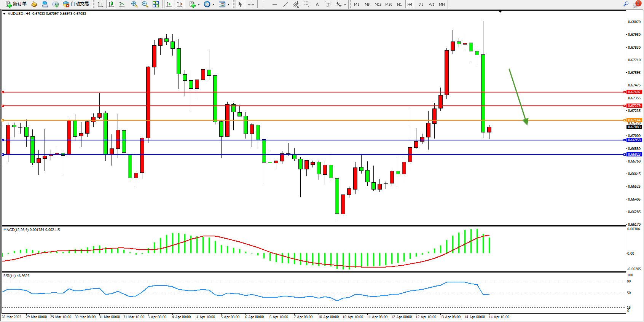Switch to the M15 timeframe
The width and height of the screenshot is (644, 322).
pyautogui.click(x=378, y=4)
